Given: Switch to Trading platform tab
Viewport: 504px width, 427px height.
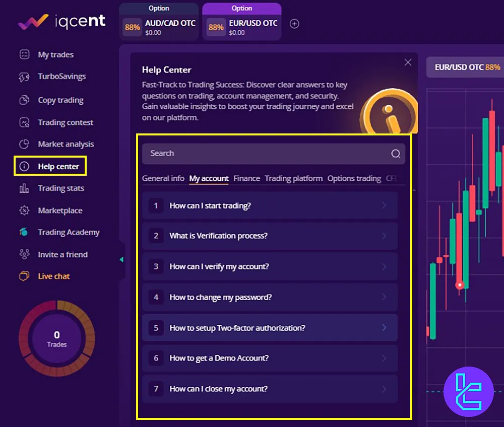Looking at the screenshot, I should (293, 179).
